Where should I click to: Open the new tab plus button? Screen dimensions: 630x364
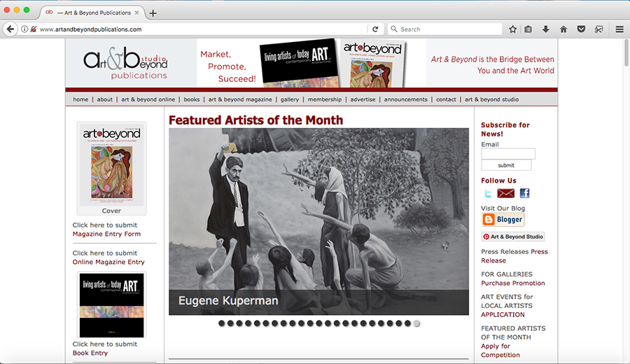pos(153,13)
